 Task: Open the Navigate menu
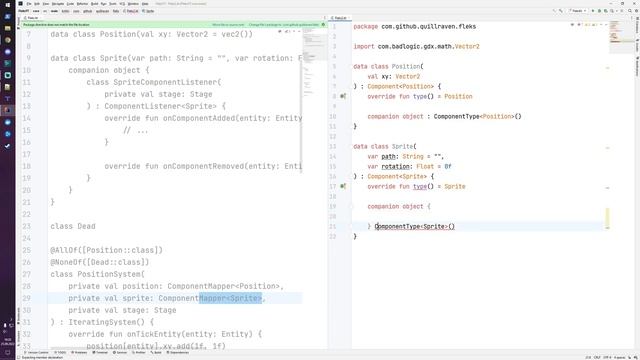click(x=58, y=4)
